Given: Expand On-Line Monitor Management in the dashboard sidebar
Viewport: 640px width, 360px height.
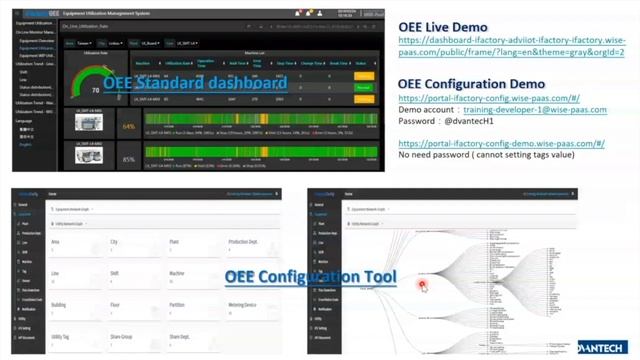Looking at the screenshot, I should click(x=35, y=32).
